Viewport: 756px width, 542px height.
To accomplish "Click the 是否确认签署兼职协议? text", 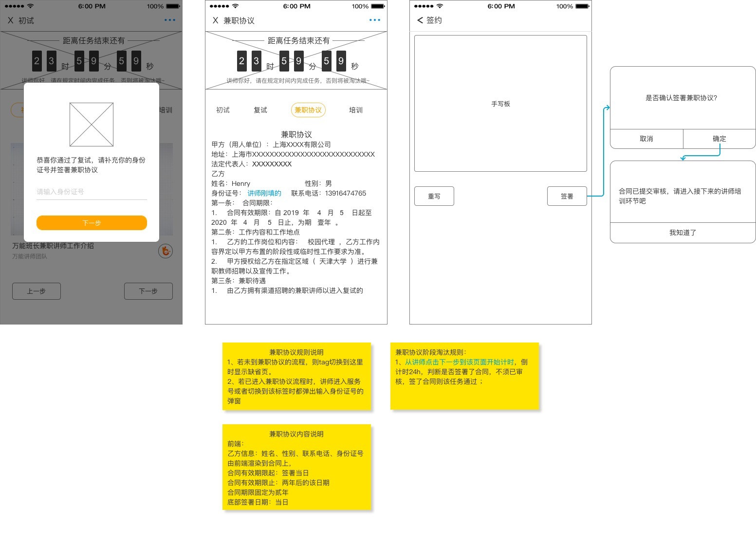I will pos(682,98).
